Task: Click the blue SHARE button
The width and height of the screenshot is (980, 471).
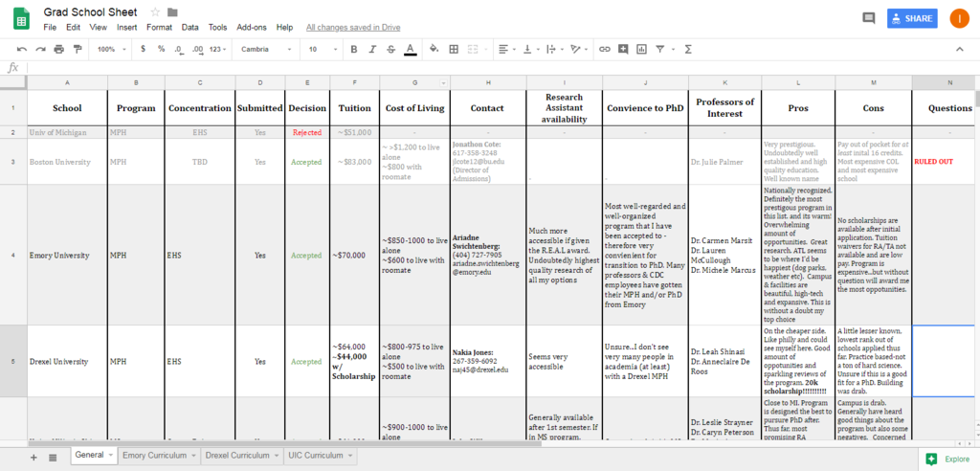Action: point(912,18)
